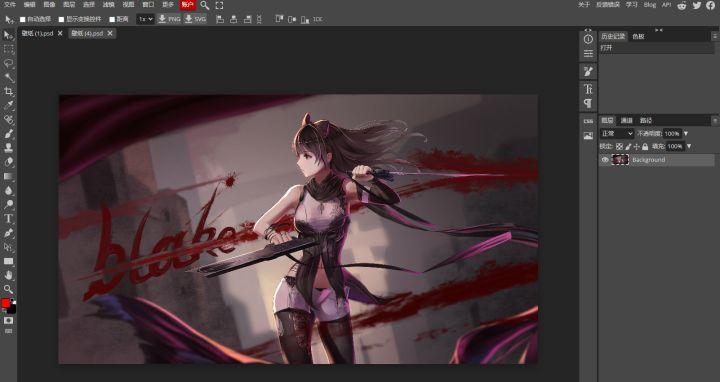The image size is (720, 382).
Task: Enable the 显示变换控件 checkbox
Action: click(x=62, y=19)
